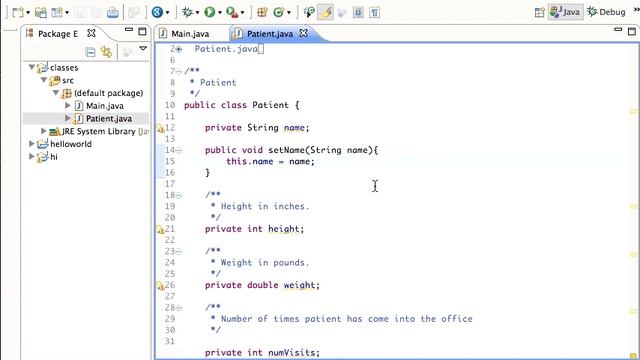This screenshot has height=360, width=640.
Task: Close the Package Explorer view
Action: [x=91, y=33]
